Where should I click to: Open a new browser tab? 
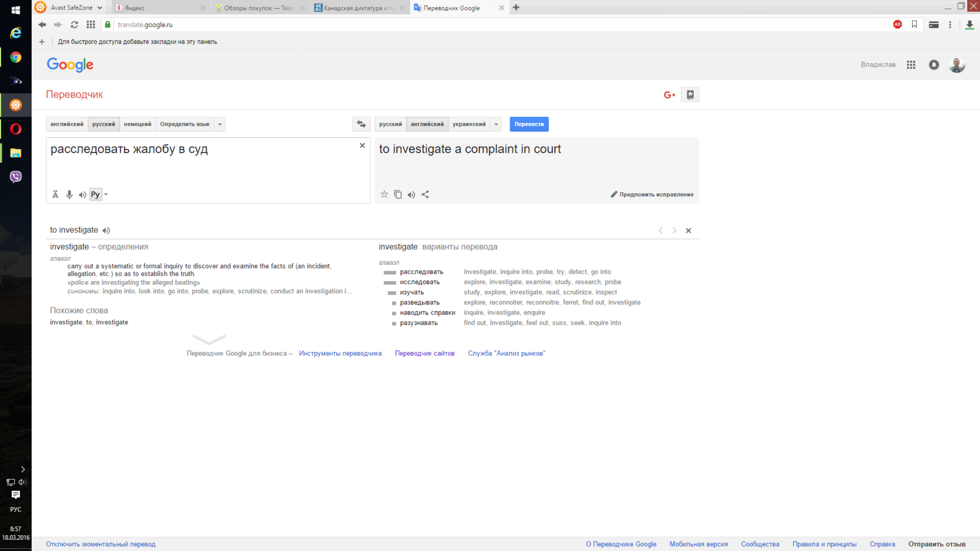[x=516, y=8]
